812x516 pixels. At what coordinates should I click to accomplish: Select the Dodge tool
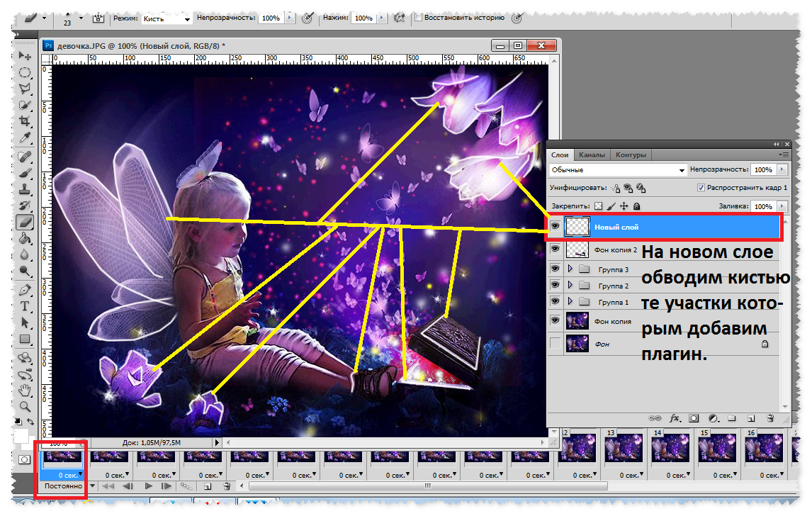pos(24,271)
